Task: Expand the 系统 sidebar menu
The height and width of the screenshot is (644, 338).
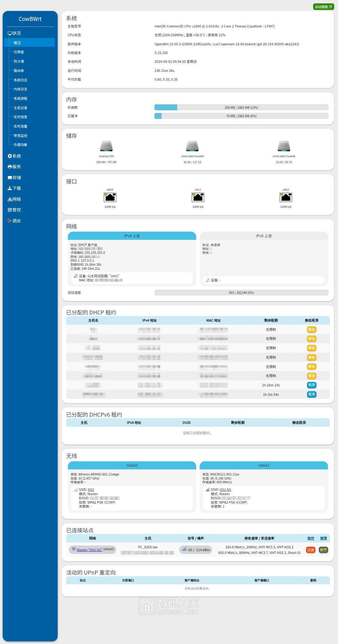Action: point(16,156)
